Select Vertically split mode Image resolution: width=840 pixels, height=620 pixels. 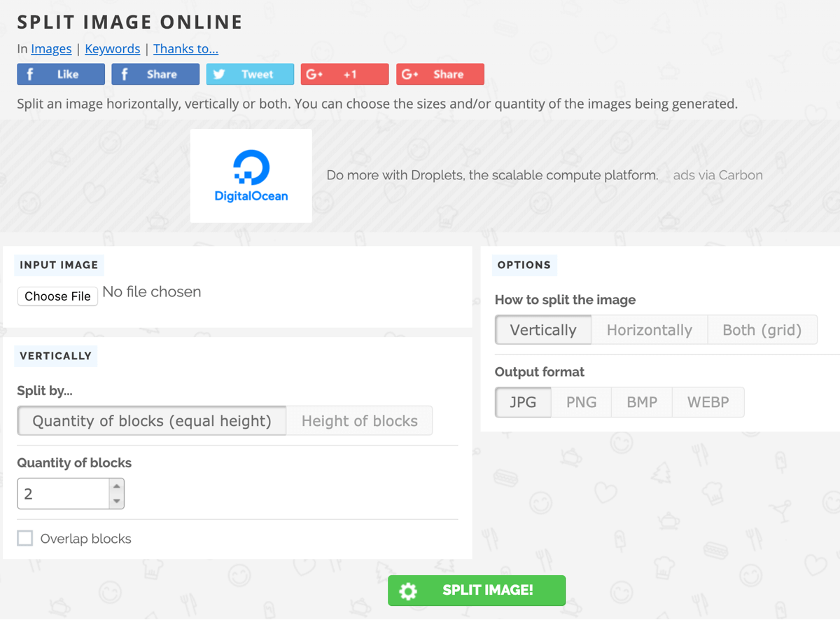click(543, 330)
